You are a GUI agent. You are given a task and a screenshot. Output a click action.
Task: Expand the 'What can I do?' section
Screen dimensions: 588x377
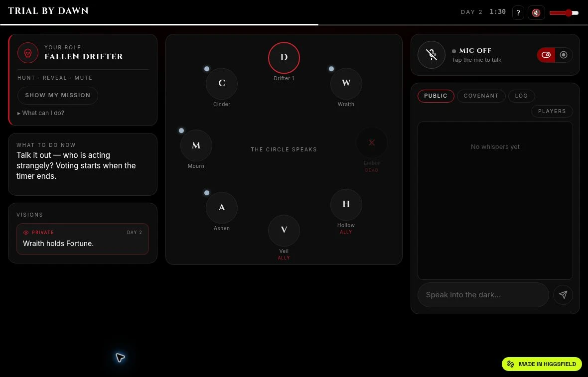[40, 113]
